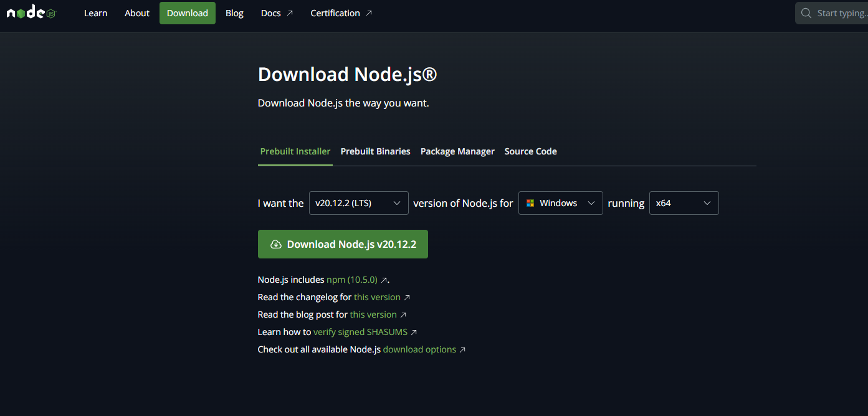
Task: Open the Windows platform dropdown
Action: pos(561,203)
